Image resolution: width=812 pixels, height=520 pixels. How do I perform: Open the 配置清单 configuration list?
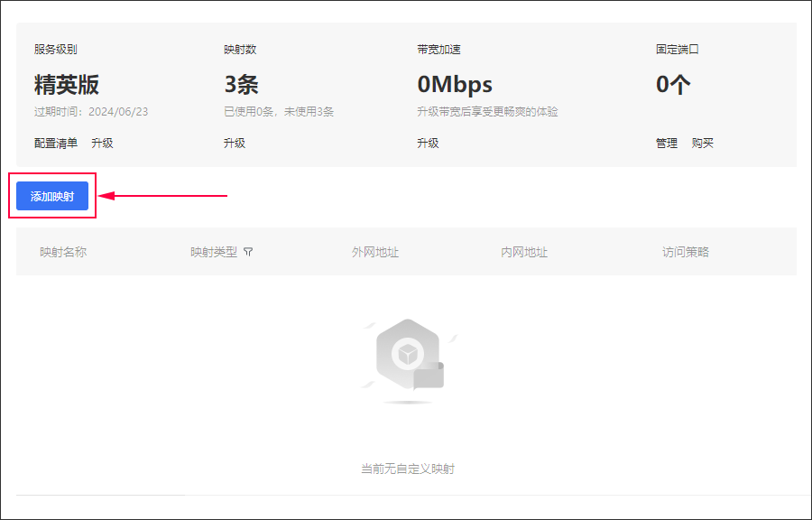(56, 143)
